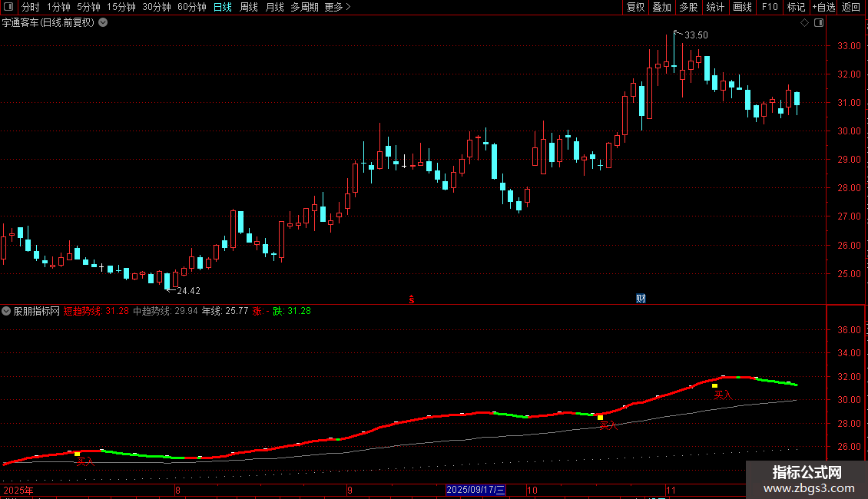868x499 pixels.
Task: Select the 日线 daily chart tab
Action: (x=223, y=7)
